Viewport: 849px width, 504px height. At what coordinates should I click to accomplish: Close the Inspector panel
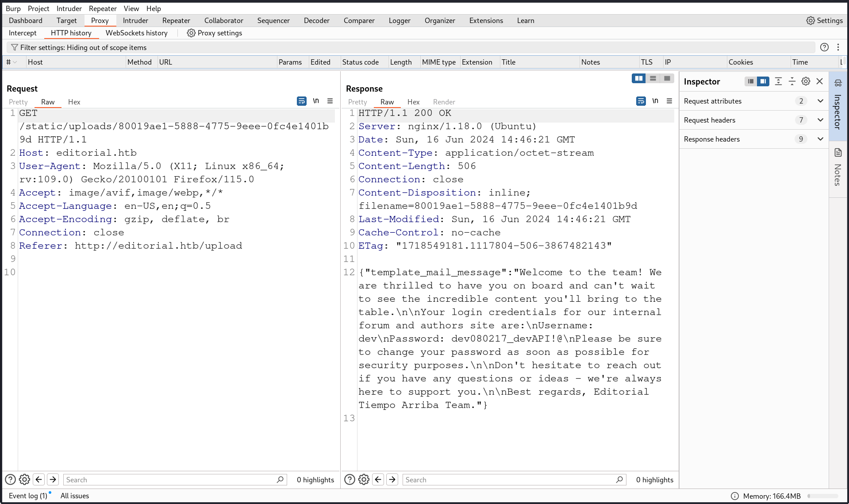click(819, 81)
